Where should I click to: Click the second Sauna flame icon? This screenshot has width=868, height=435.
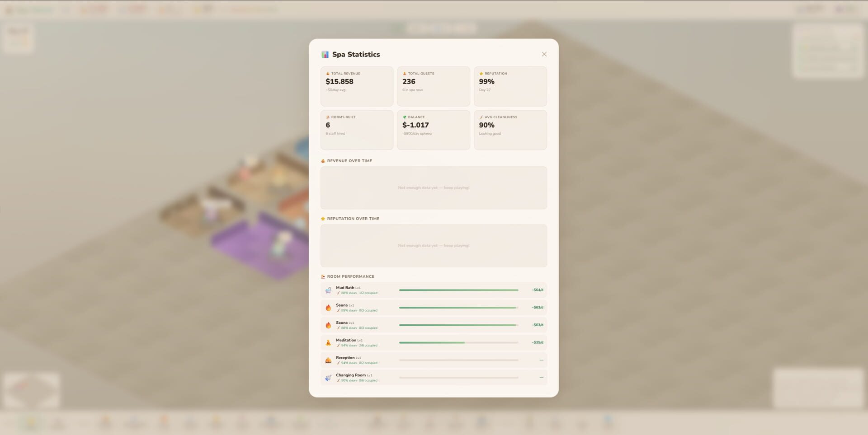tap(328, 325)
